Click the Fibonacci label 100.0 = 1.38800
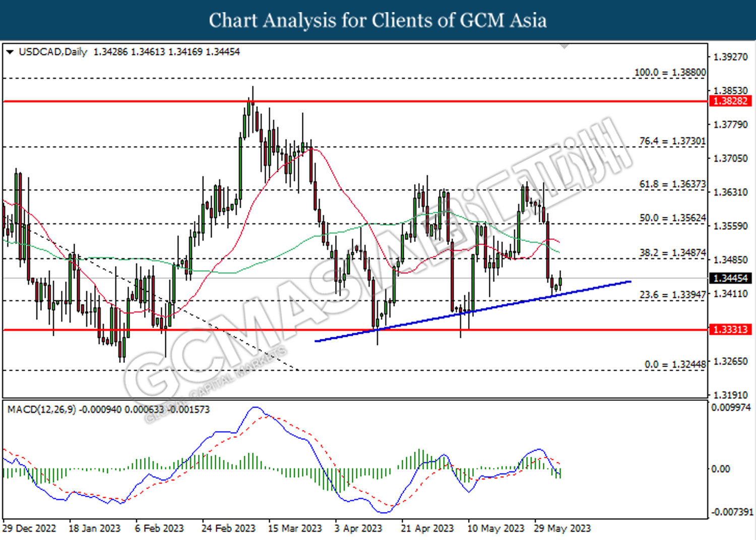 (670, 73)
